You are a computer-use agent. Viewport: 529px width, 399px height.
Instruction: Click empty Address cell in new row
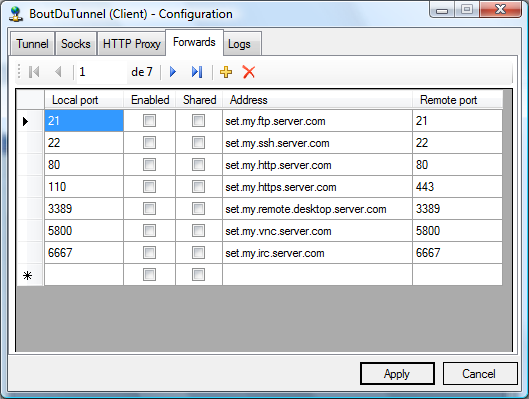317,275
